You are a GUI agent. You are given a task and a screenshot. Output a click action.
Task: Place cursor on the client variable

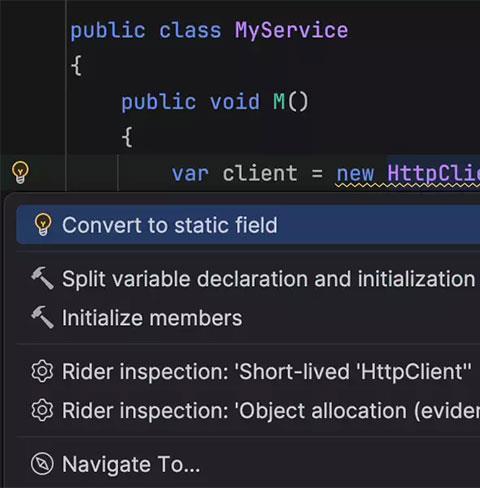click(260, 173)
